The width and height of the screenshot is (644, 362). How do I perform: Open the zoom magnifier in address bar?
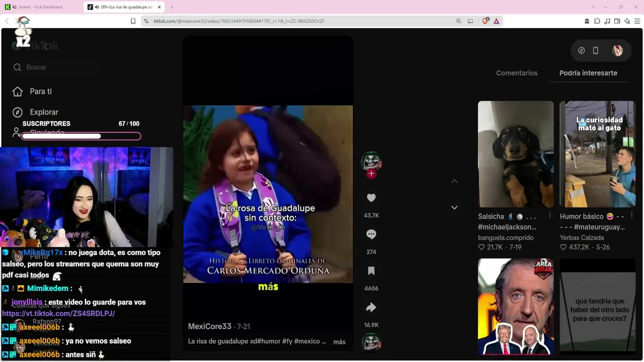[458, 21]
